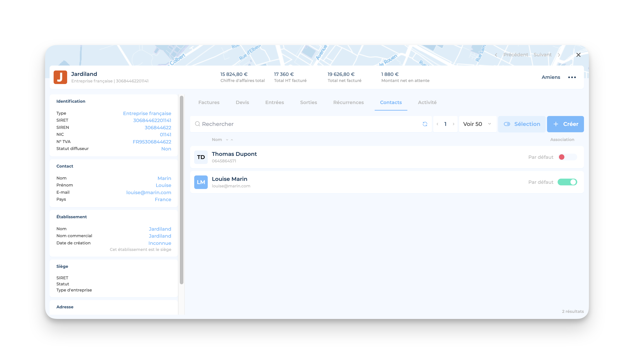Enable default toggle for Thomas Dupont

click(567, 157)
